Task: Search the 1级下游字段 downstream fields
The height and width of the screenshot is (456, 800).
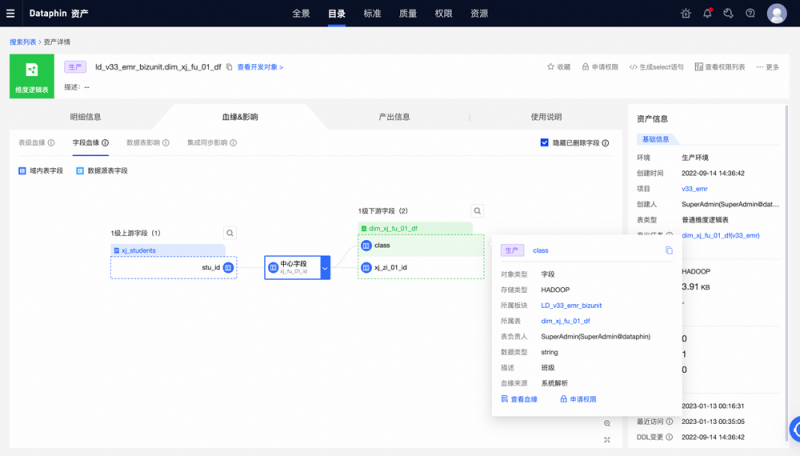Action: pos(477,211)
